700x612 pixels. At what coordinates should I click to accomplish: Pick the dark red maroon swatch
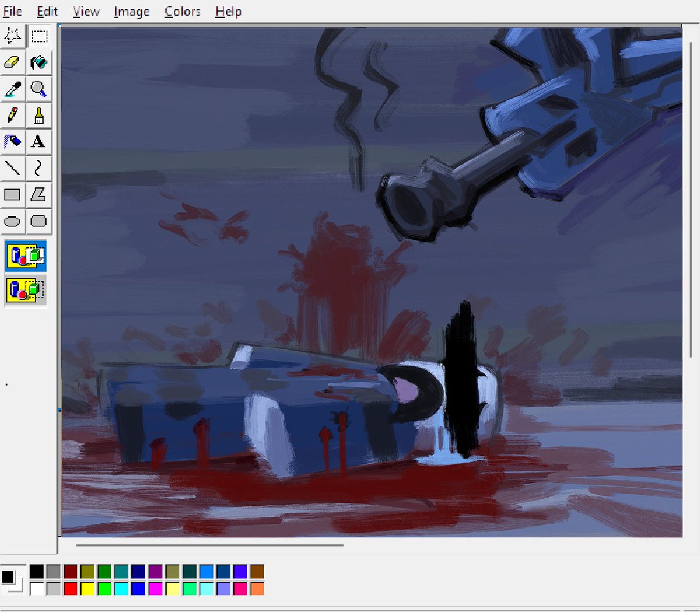pos(71,571)
